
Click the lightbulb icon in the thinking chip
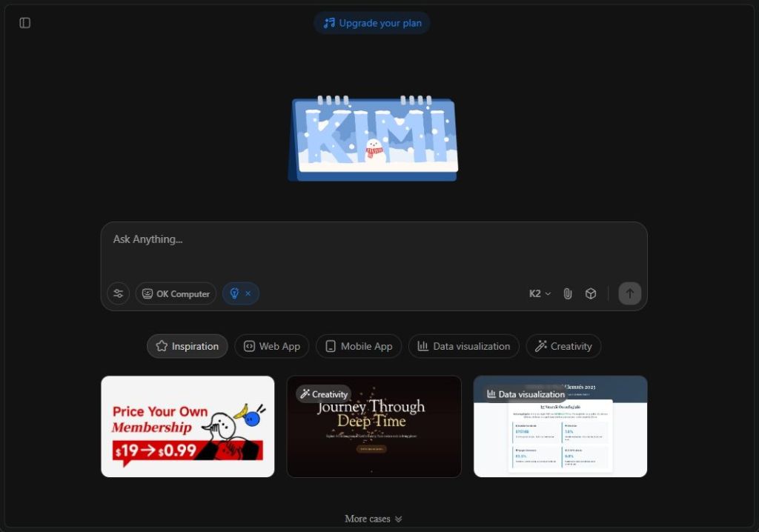pos(233,293)
